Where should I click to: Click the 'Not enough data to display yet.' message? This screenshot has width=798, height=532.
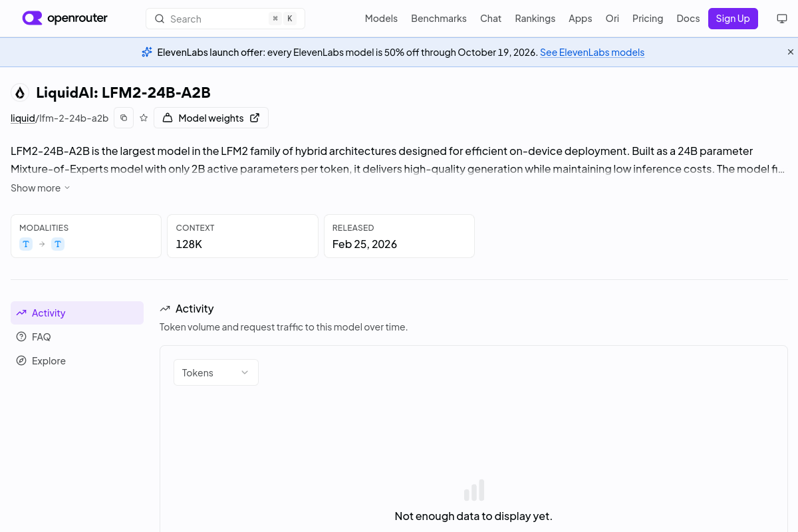click(473, 516)
